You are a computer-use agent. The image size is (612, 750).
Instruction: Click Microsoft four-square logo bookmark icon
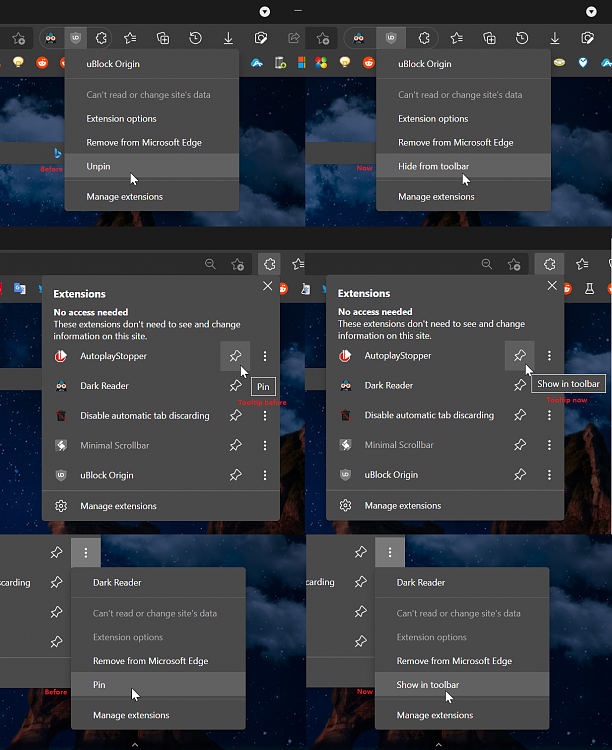pos(301,62)
